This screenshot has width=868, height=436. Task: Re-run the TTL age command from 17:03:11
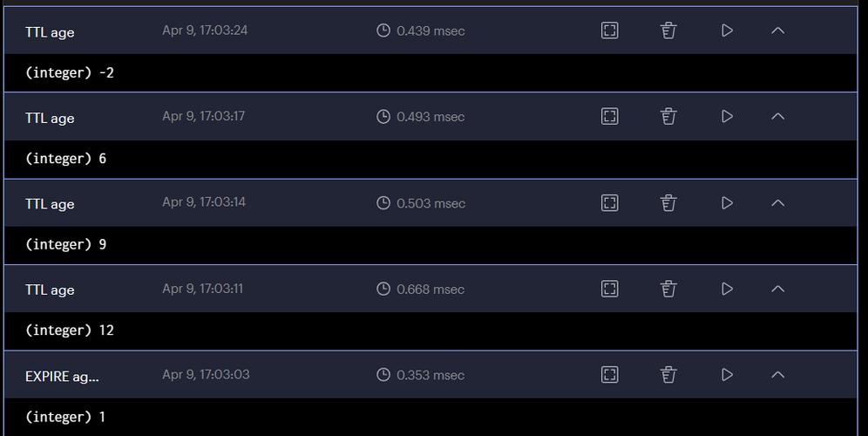(x=727, y=289)
